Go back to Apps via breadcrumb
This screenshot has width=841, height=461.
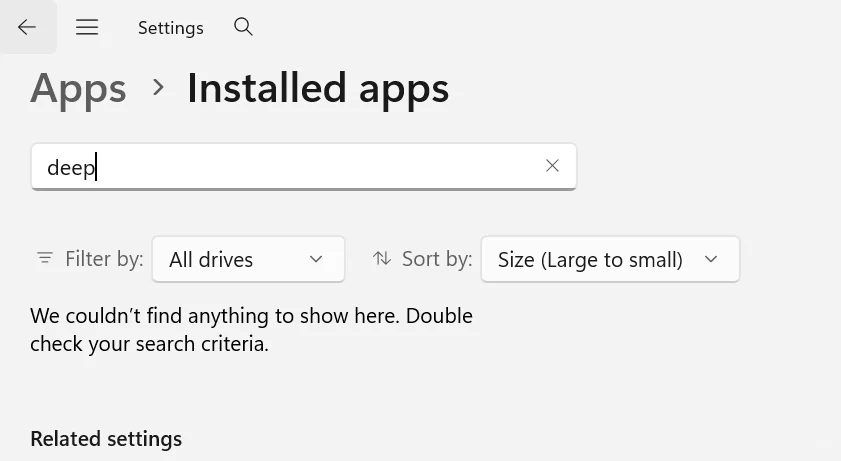point(78,88)
